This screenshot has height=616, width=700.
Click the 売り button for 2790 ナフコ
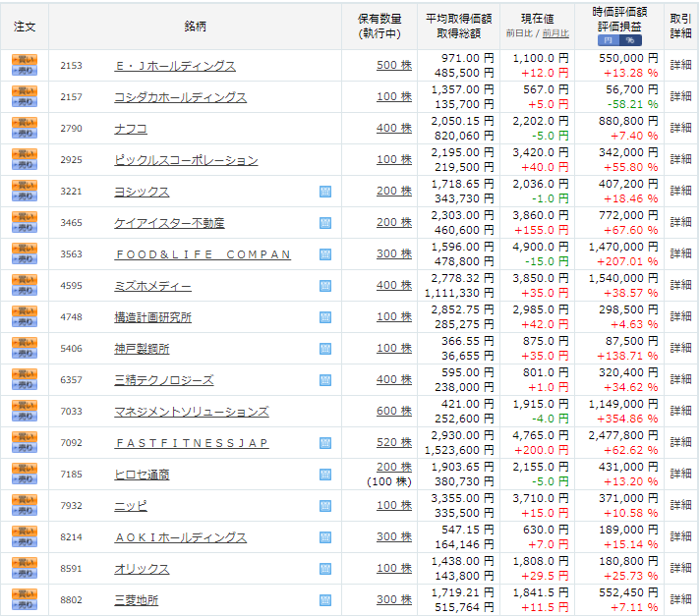25,134
